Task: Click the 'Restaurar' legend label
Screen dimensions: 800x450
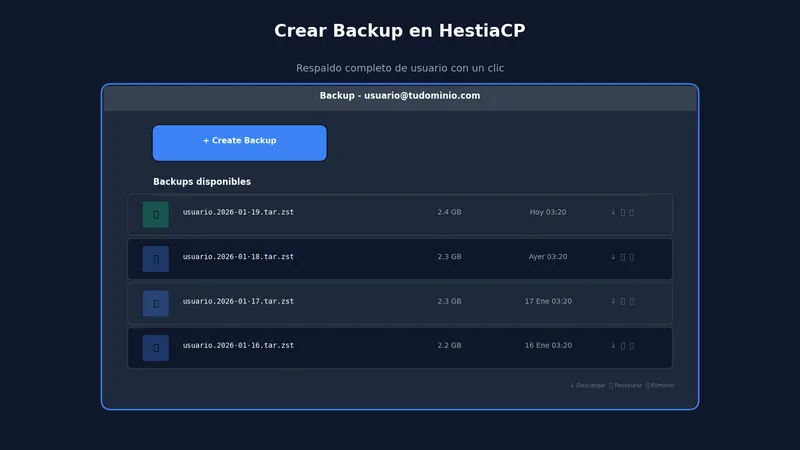Action: pyautogui.click(x=628, y=385)
